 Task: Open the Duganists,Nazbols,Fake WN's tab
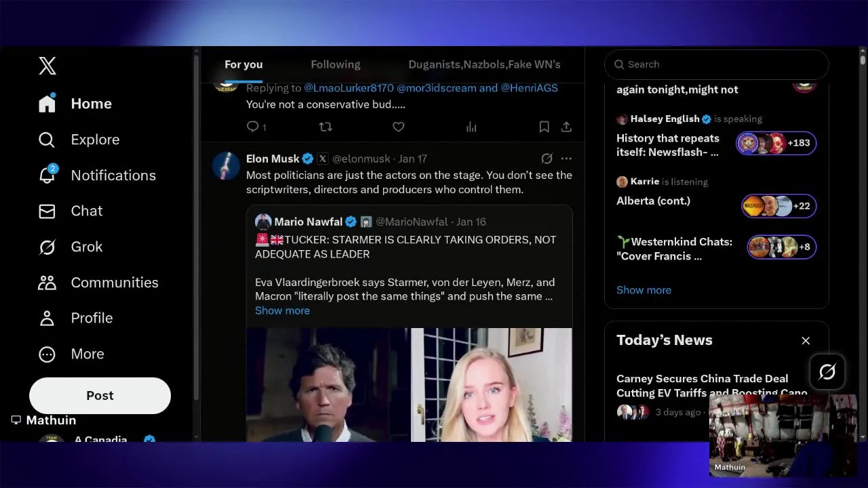pos(484,64)
